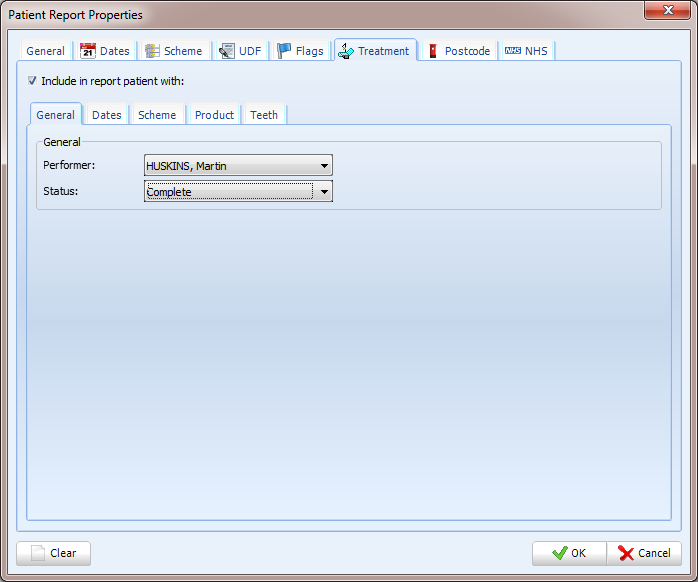
Task: Expand the Status dropdown arrow
Action: click(x=325, y=191)
